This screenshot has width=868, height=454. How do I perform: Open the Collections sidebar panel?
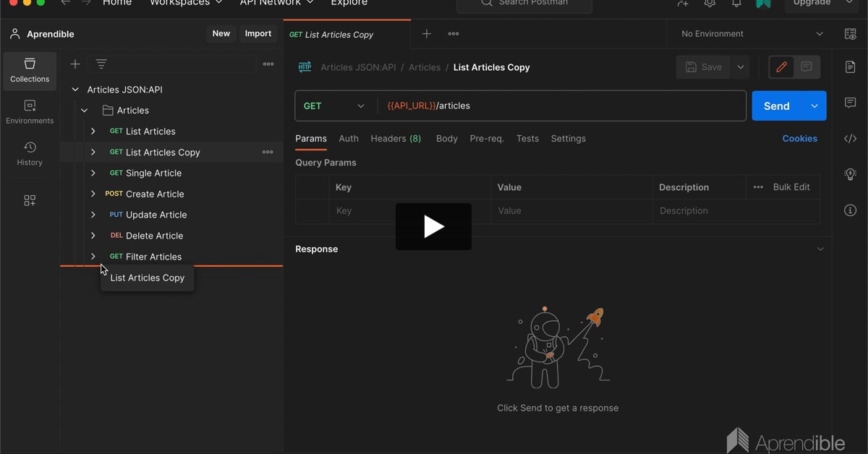[30, 71]
